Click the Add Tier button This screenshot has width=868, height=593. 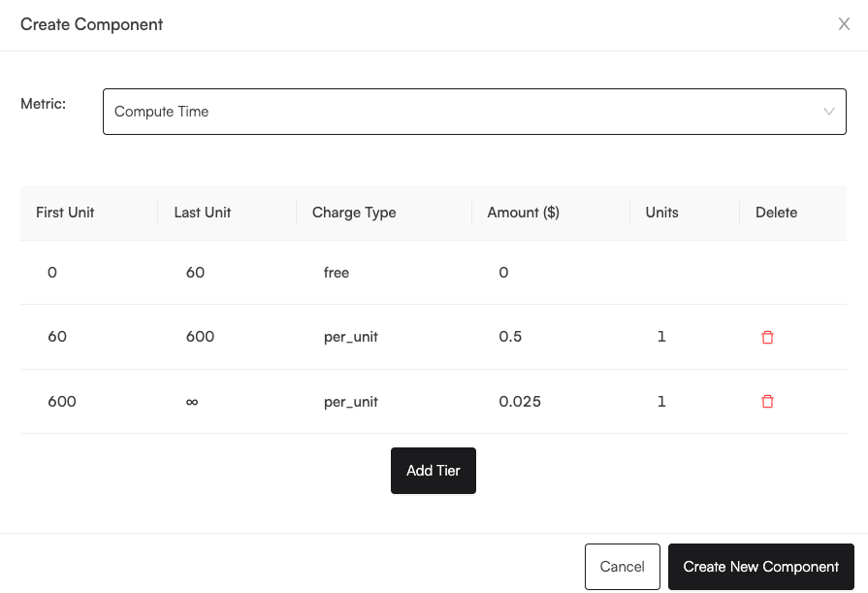pyautogui.click(x=434, y=471)
